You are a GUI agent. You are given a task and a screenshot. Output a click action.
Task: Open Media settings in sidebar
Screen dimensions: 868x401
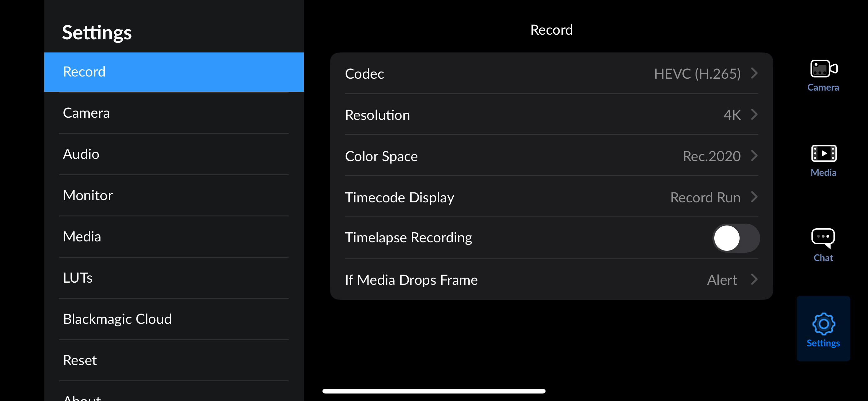click(x=173, y=237)
